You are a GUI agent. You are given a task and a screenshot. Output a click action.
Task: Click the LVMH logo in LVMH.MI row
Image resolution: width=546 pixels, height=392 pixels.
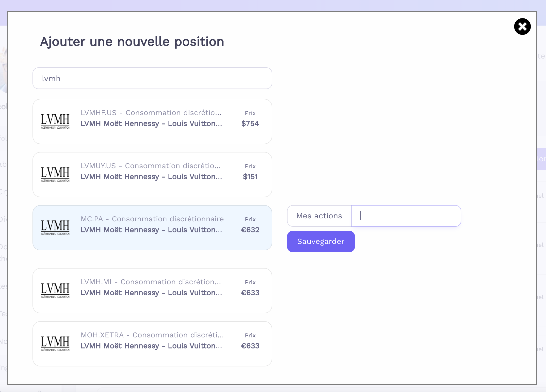point(55,290)
